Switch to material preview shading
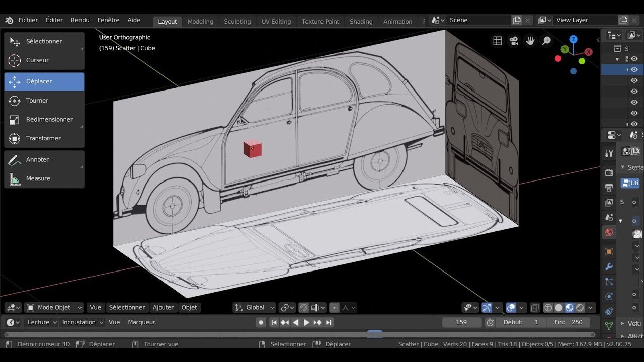 569,308
